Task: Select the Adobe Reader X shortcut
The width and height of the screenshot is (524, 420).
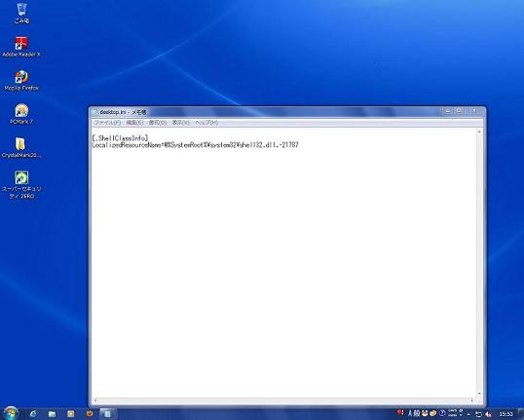Action: click(21, 47)
